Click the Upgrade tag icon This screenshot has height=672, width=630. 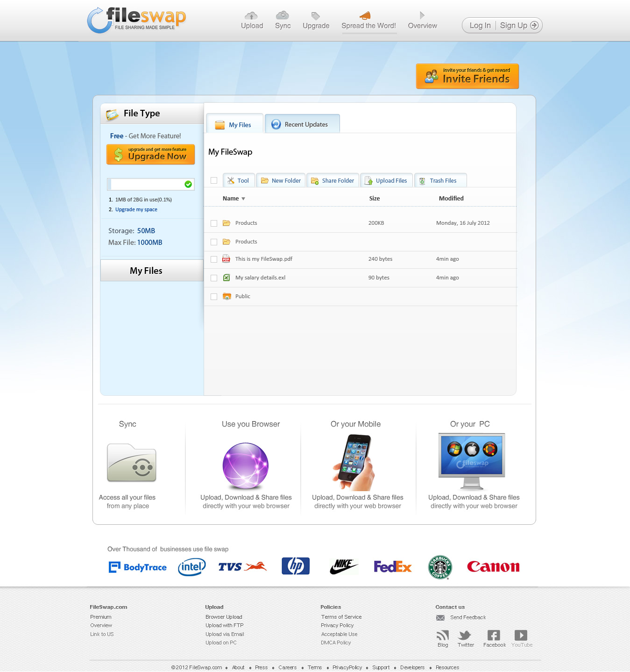coord(316,16)
